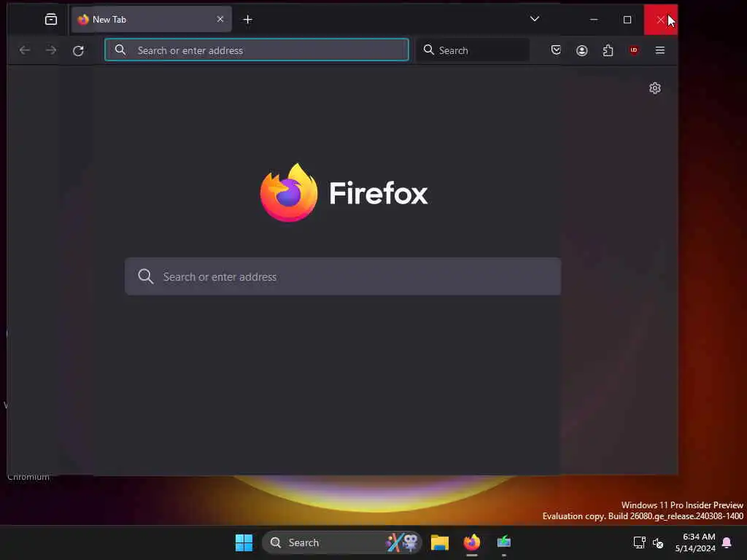The width and height of the screenshot is (747, 560).
Task: Personalize new tab with gear icon
Action: [x=655, y=88]
